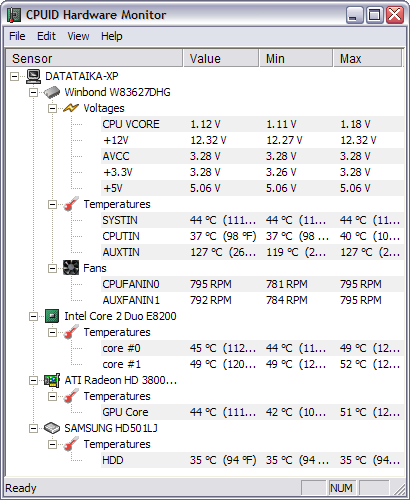Select the CPUFANIN0 fan row
The width and height of the screenshot is (410, 500).
[x=252, y=284]
